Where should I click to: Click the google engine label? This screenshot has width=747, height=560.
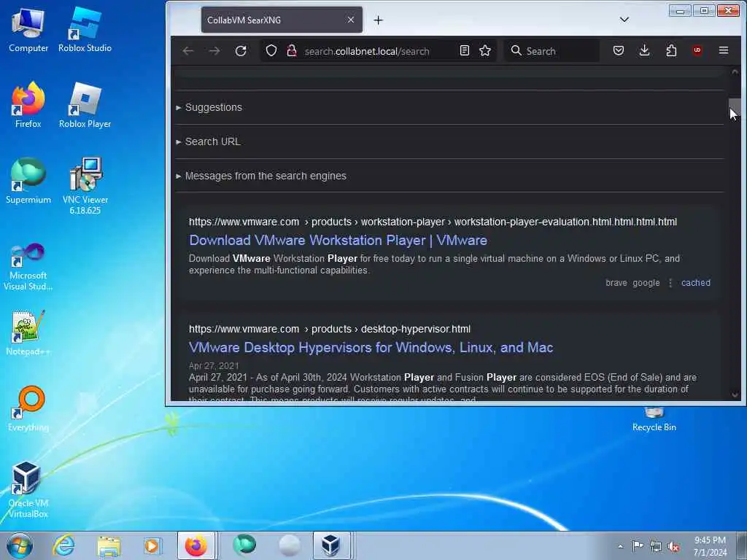pos(646,282)
